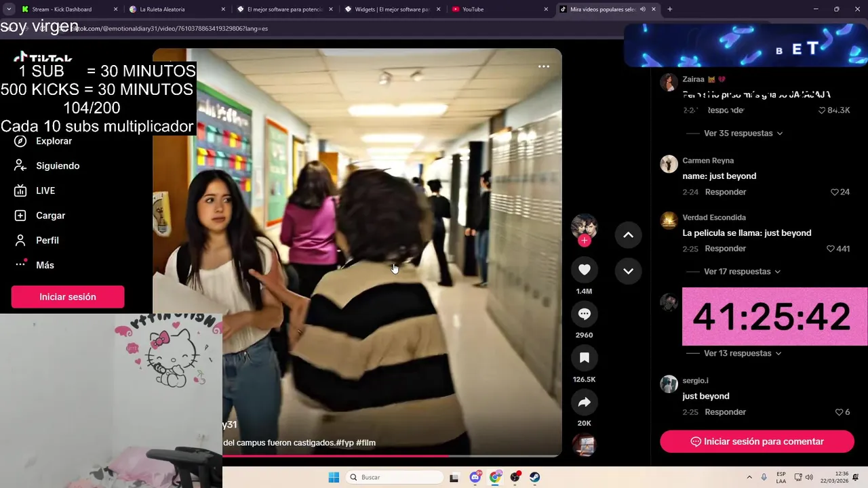The width and height of the screenshot is (868, 488).
Task: Open OBS Studio from the taskbar
Action: point(515,477)
